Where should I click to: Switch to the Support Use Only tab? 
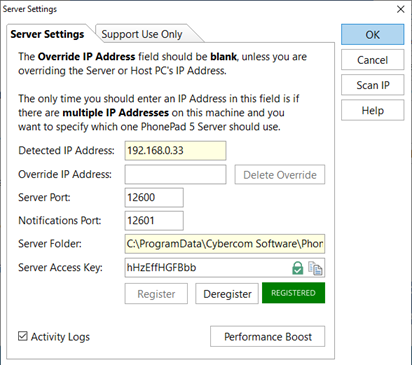142,34
